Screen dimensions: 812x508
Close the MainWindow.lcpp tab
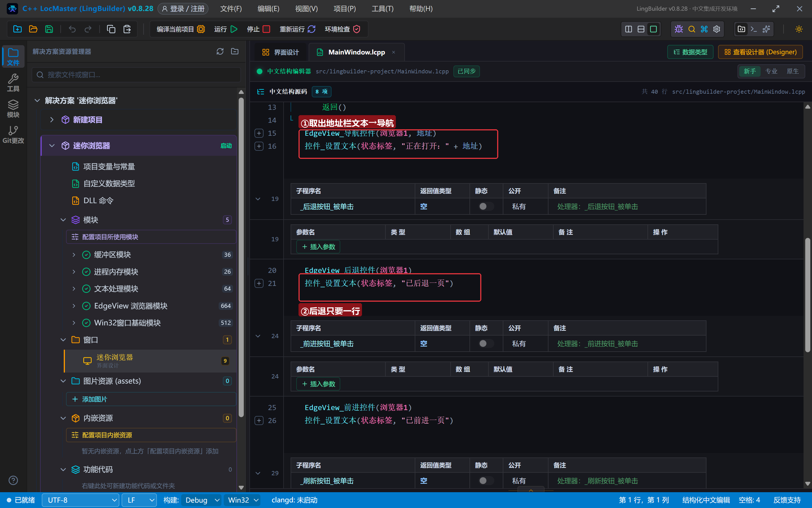[394, 52]
